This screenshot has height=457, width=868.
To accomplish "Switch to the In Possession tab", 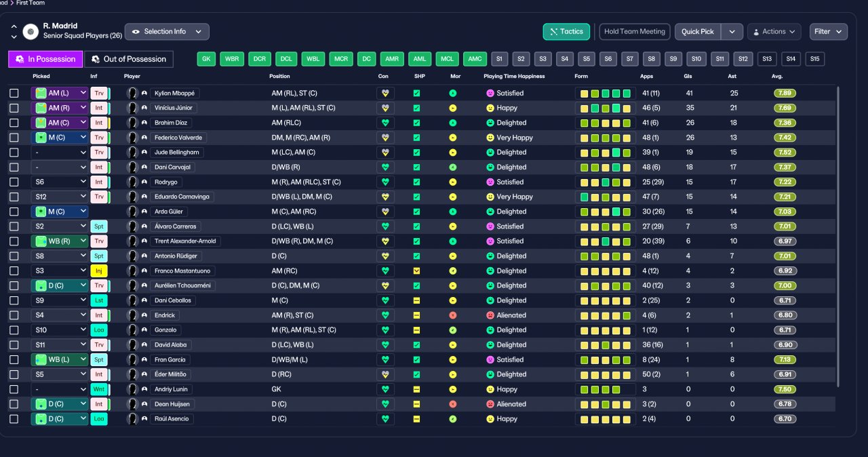I will click(x=45, y=59).
